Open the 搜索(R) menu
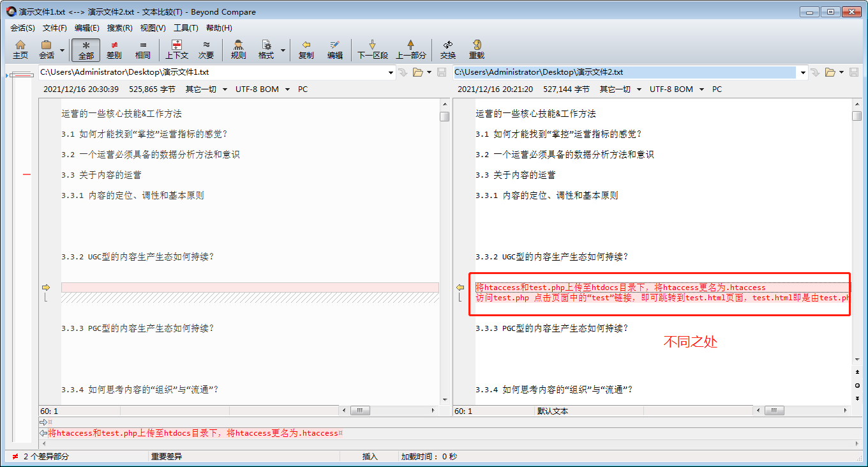 tap(119, 28)
